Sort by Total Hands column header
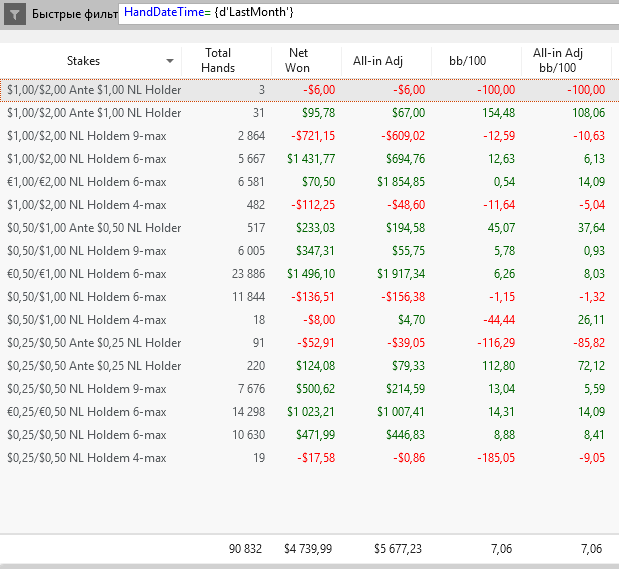The width and height of the screenshot is (619, 569). [x=217, y=60]
